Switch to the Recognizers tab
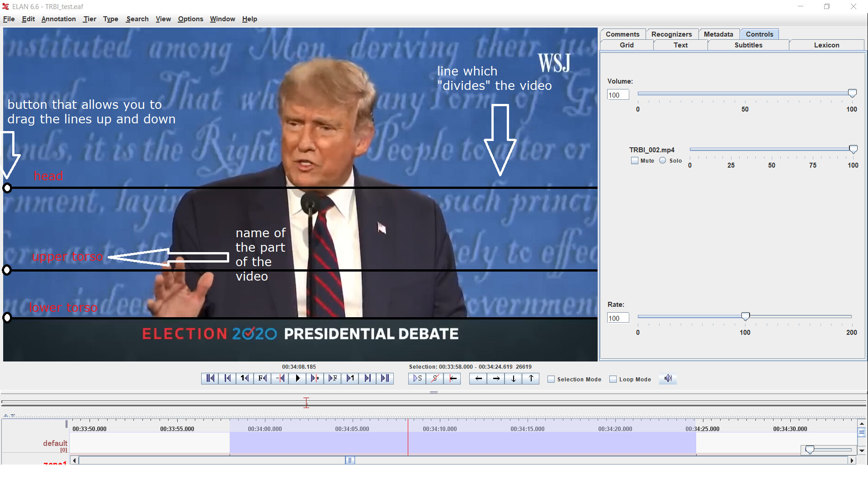 (x=671, y=34)
